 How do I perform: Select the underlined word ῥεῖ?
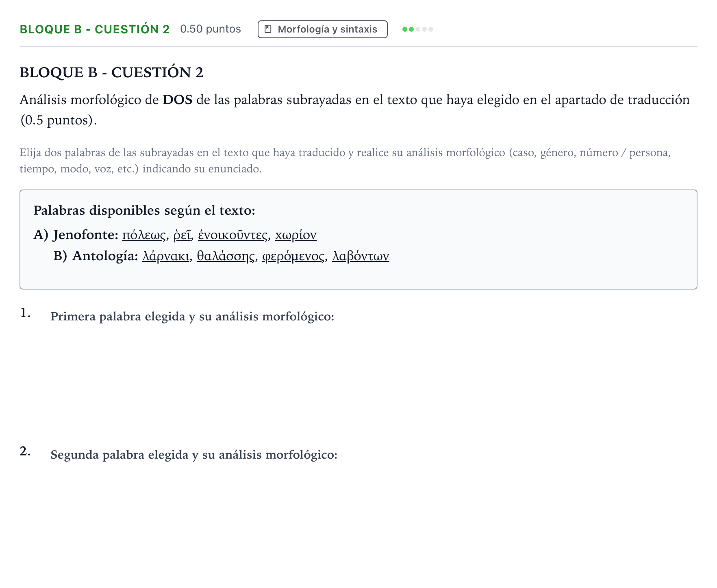click(x=182, y=235)
